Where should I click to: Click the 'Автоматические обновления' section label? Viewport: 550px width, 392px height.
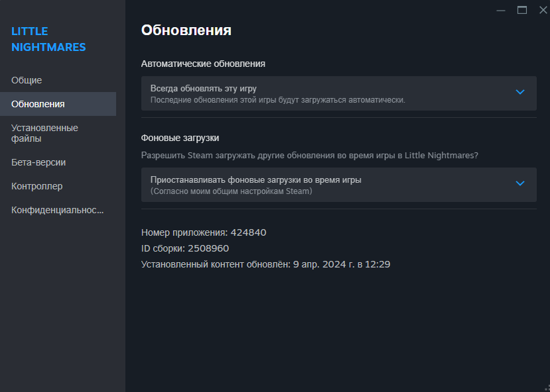click(x=203, y=64)
